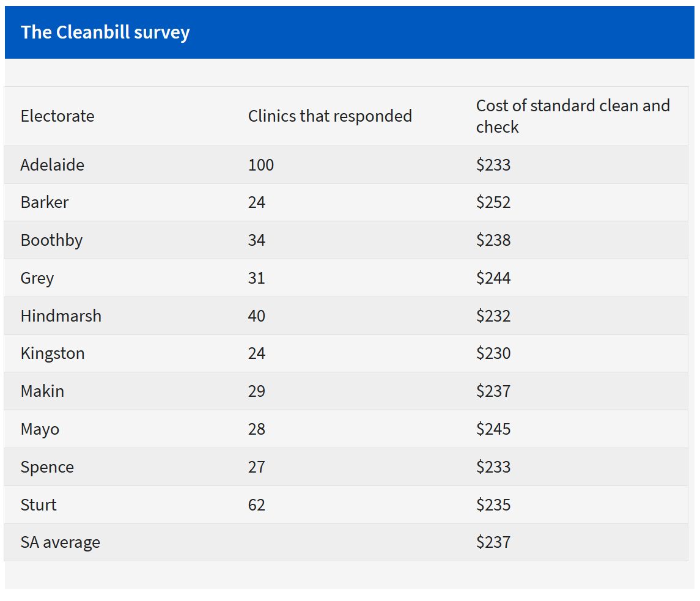Select the Hindmarsh electorate cell
Screen dimensions: 700x601
pos(61,316)
